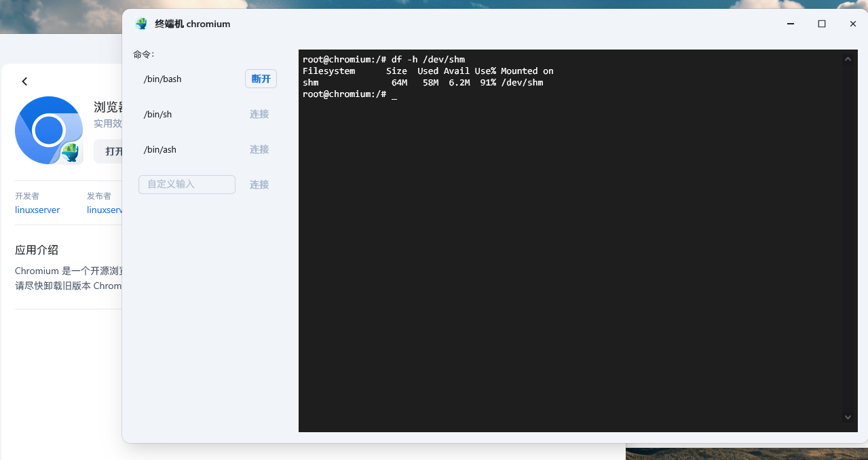
Task: Minimize the terminal chromium window
Action: 791,24
